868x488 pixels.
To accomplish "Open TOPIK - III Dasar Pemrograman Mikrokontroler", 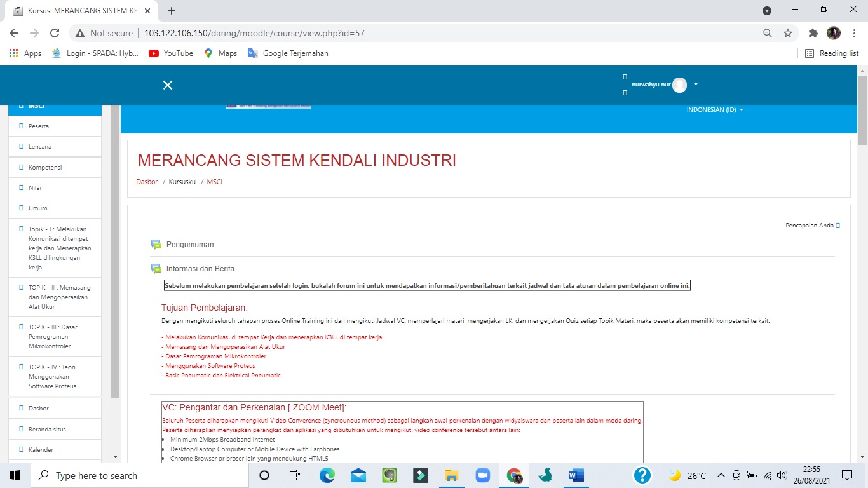I will point(53,336).
